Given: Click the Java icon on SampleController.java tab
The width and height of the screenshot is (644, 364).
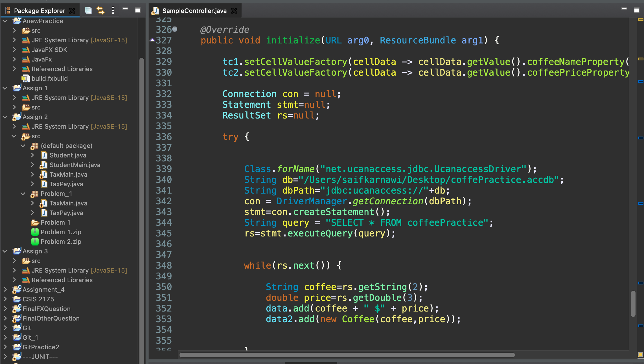Looking at the screenshot, I should 155,11.
